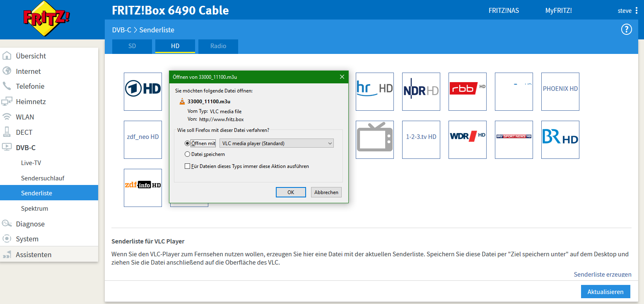
Task: Click Abbrechen in the dialog
Action: click(x=326, y=192)
